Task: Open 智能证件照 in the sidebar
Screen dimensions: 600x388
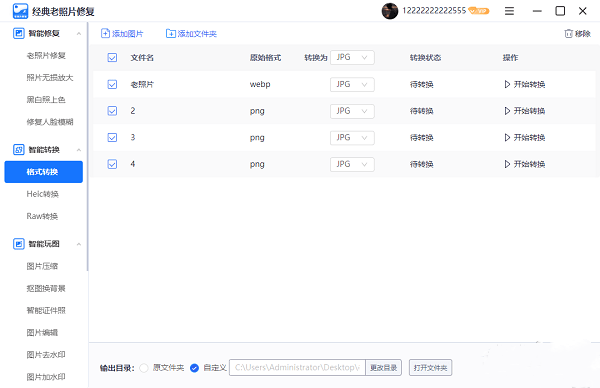Action: (46, 310)
